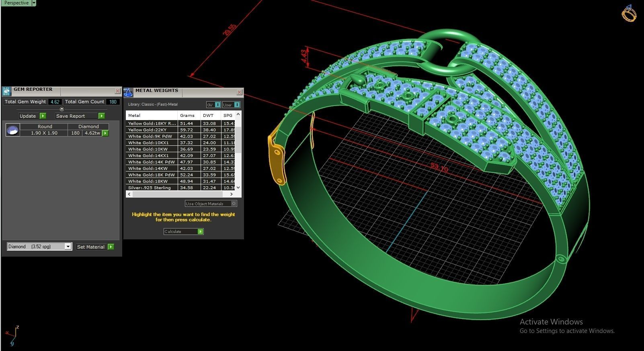Image resolution: width=644 pixels, height=351 pixels.
Task: Click the Save Report button
Action: coord(77,116)
